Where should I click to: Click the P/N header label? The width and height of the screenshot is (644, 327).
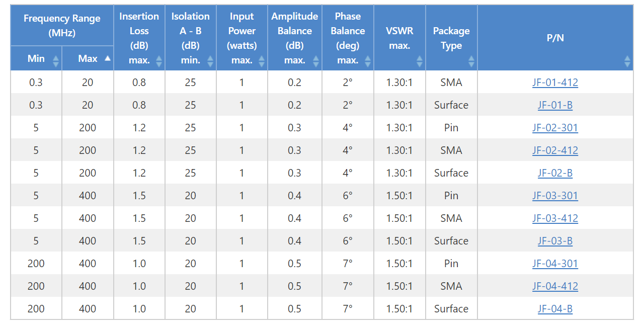point(555,38)
